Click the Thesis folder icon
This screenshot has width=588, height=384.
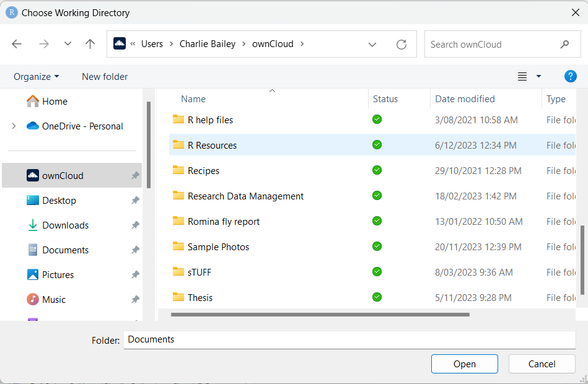point(178,297)
